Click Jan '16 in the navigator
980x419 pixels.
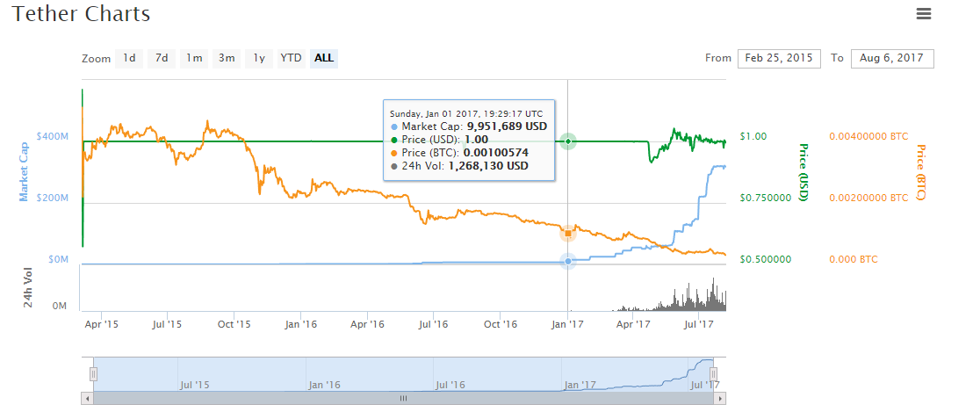(325, 385)
